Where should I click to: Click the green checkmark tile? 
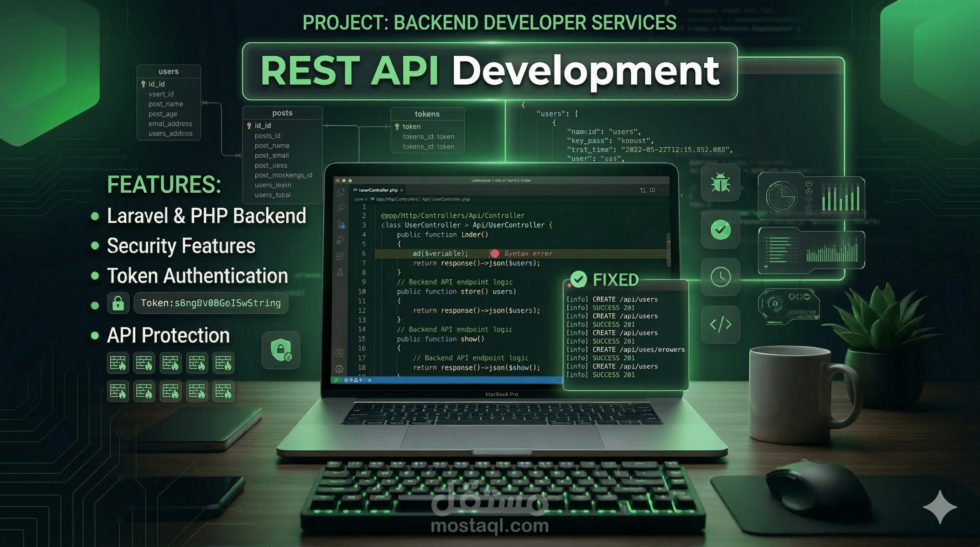point(720,230)
